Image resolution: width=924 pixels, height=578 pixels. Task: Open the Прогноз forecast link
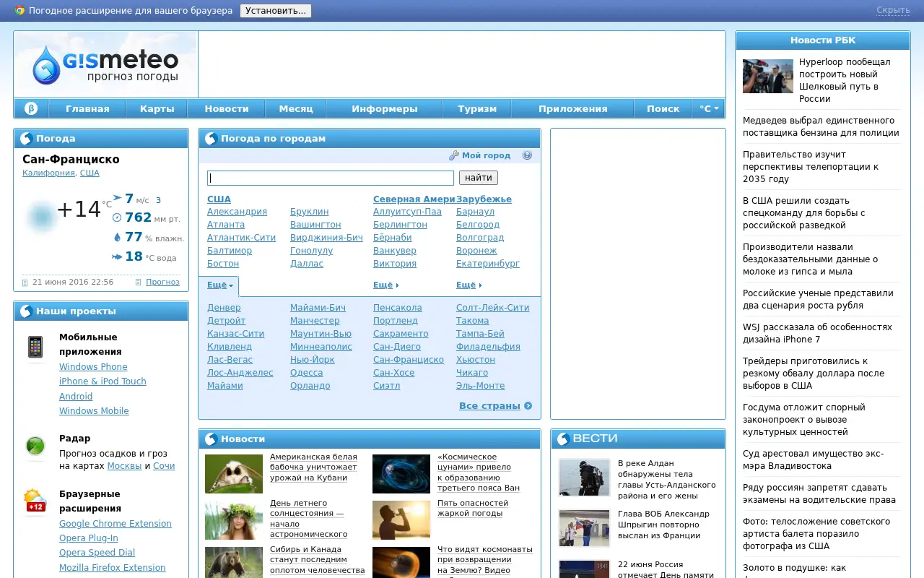point(162,282)
